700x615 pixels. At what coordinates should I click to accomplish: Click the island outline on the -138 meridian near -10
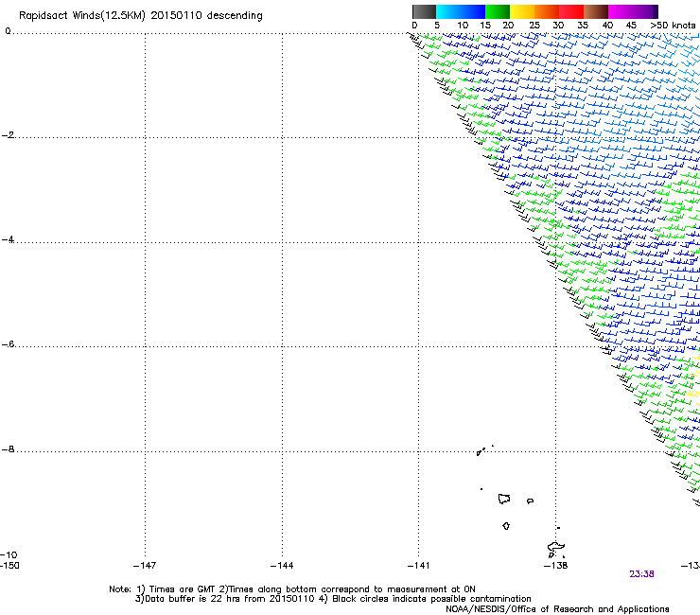[x=556, y=547]
